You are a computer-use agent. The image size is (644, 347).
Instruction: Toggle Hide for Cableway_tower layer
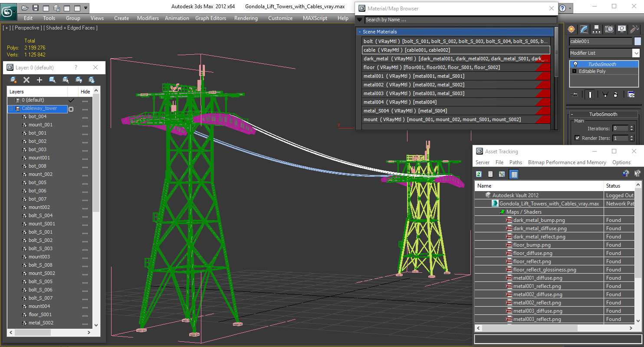[85, 109]
